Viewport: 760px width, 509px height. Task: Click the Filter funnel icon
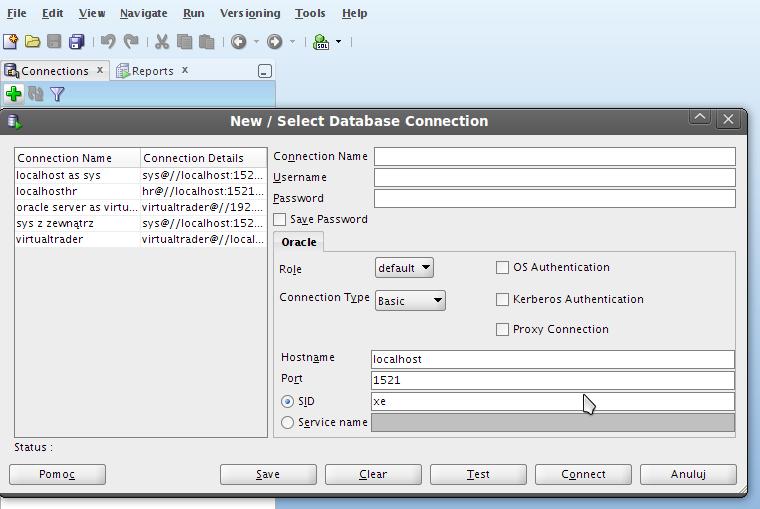click(x=57, y=94)
